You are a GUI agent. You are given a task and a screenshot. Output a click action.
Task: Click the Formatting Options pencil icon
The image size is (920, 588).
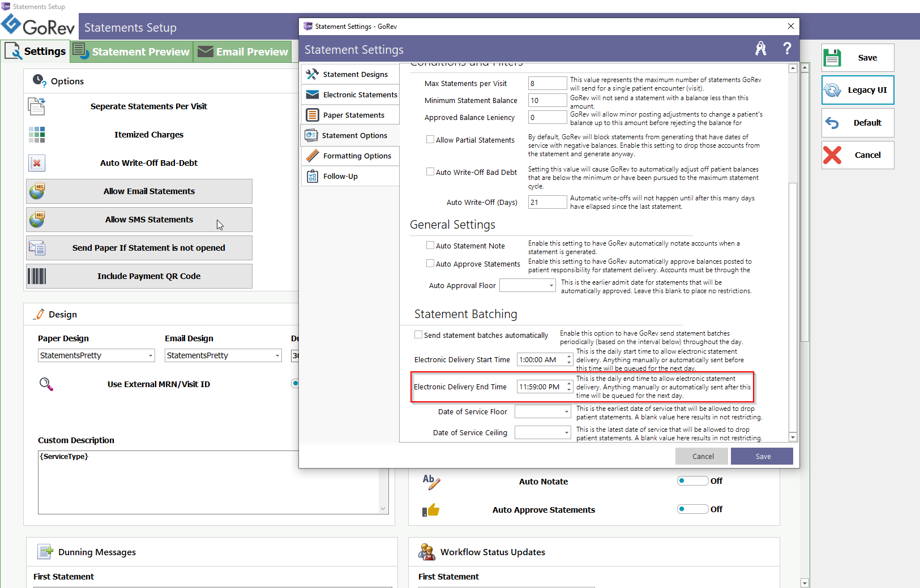(x=312, y=156)
